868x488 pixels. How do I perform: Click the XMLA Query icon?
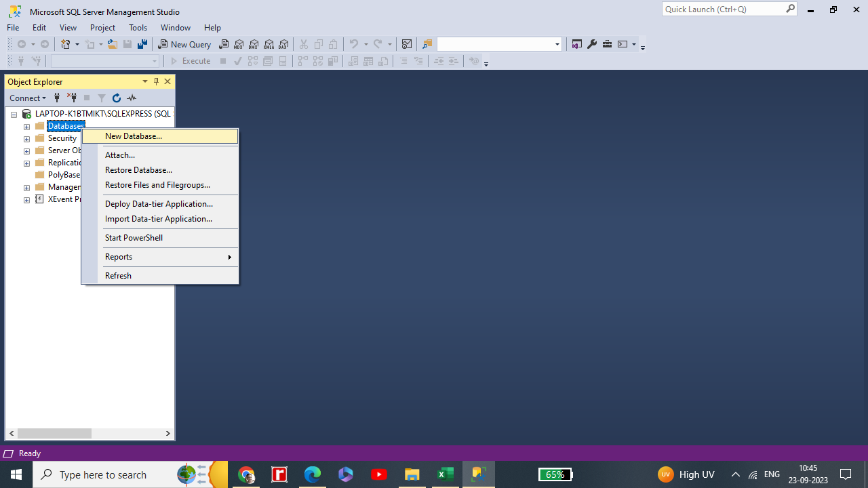[269, 44]
